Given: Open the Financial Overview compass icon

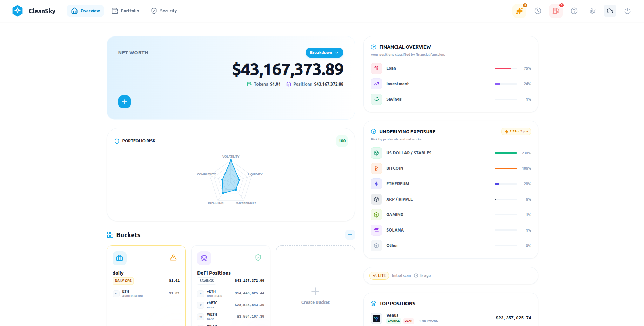Looking at the screenshot, I should coord(374,47).
